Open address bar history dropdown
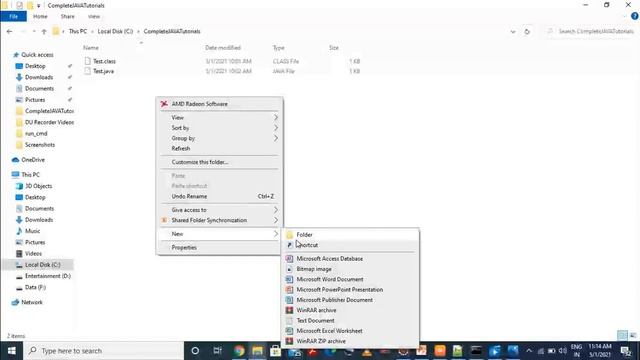The width and height of the screenshot is (640, 360). pyautogui.click(x=513, y=31)
